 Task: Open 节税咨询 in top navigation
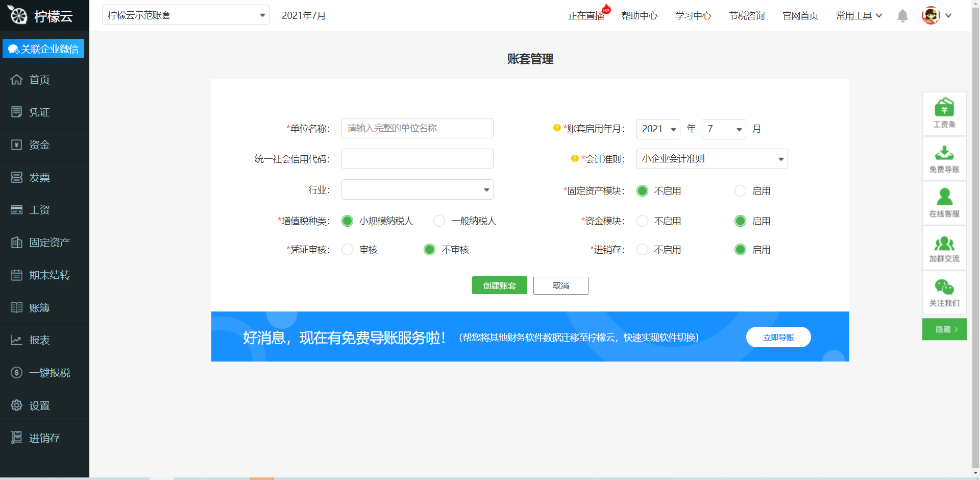coord(747,16)
